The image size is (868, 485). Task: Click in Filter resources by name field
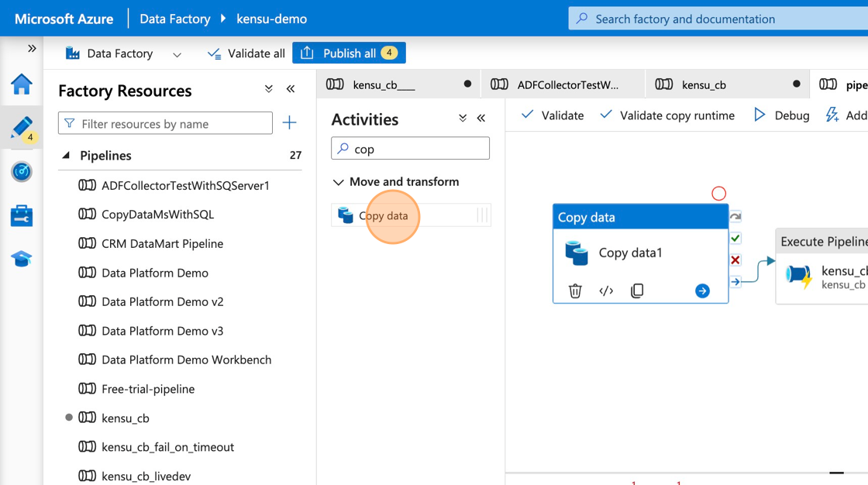pyautogui.click(x=165, y=123)
